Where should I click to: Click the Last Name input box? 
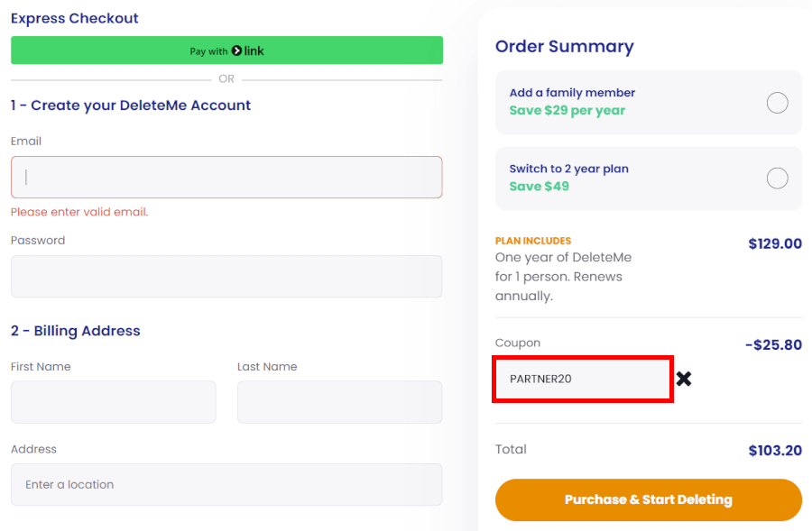click(x=339, y=402)
